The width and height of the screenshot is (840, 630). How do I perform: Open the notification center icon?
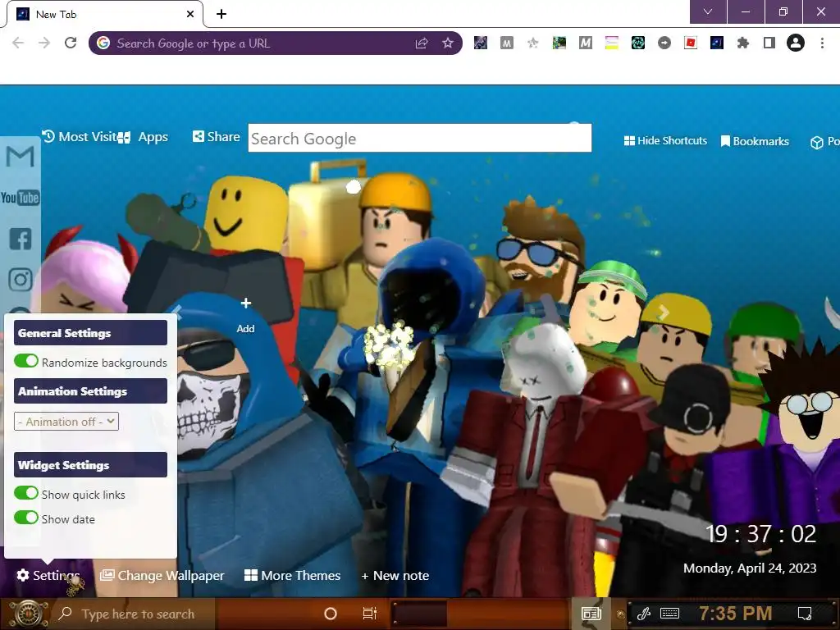coord(804,613)
